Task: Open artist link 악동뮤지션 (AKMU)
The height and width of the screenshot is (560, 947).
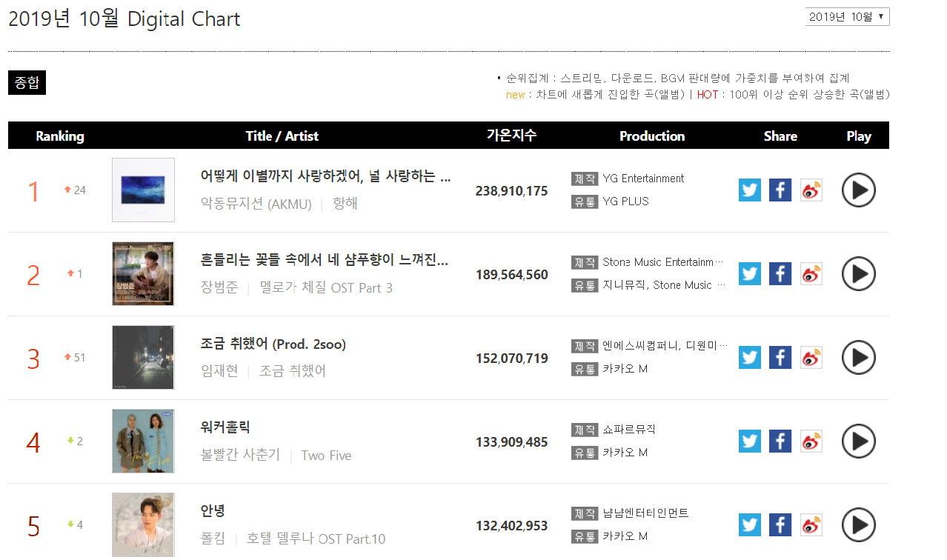Action: click(x=256, y=204)
